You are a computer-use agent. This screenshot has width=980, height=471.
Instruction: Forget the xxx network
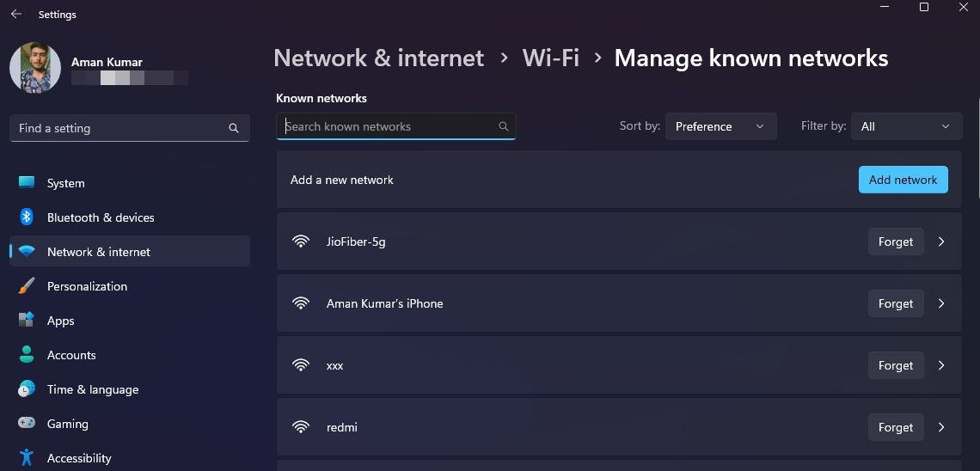click(895, 365)
